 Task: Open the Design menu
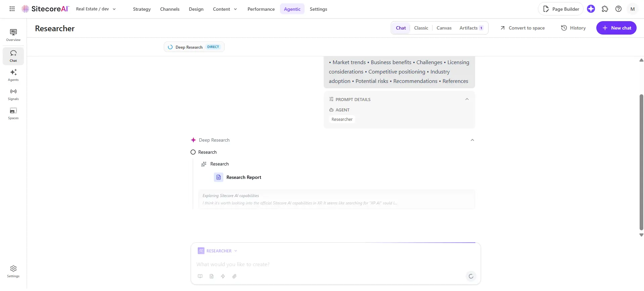pyautogui.click(x=196, y=9)
